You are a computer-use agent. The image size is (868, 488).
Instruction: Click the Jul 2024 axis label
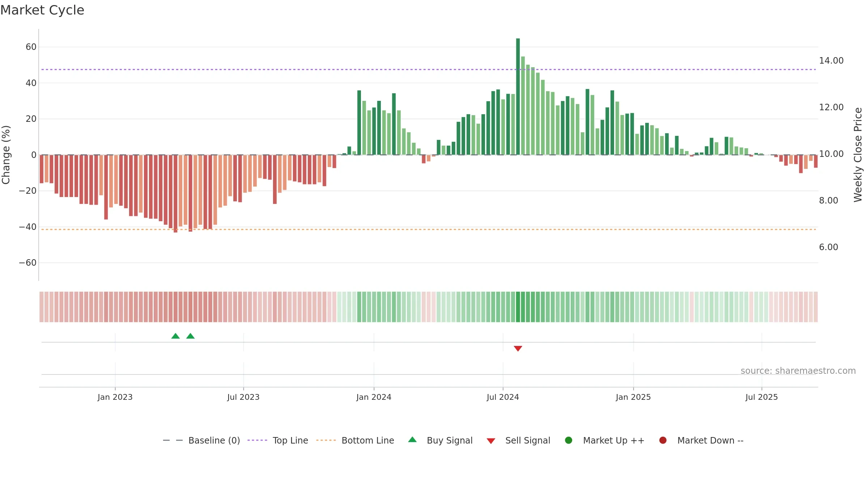503,397
